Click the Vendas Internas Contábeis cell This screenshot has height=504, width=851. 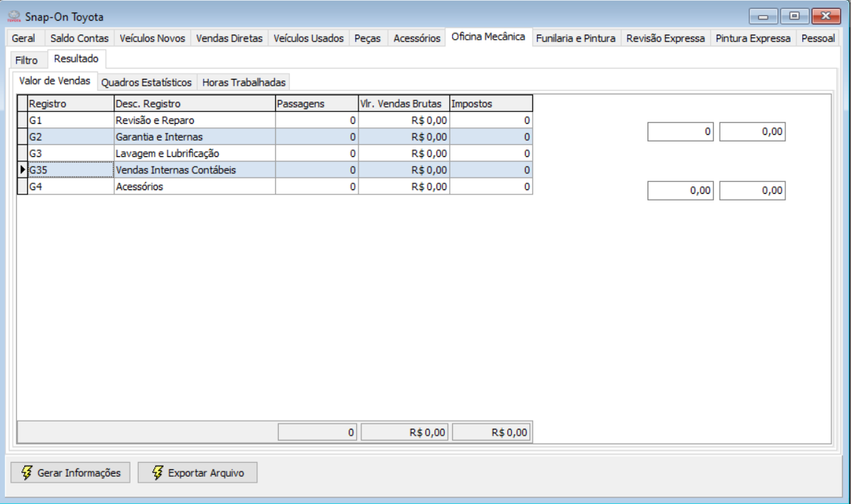tap(194, 169)
